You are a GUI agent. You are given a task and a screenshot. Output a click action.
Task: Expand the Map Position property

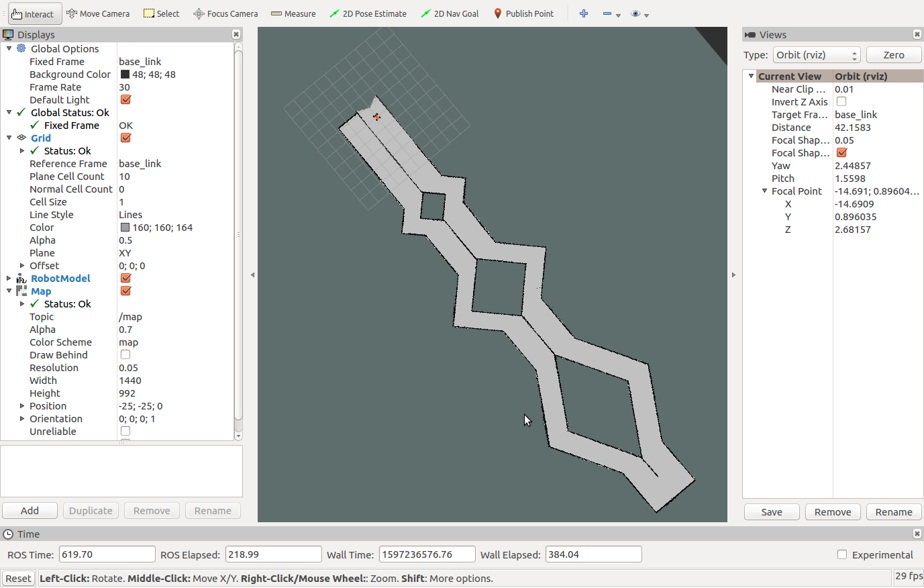tap(22, 405)
